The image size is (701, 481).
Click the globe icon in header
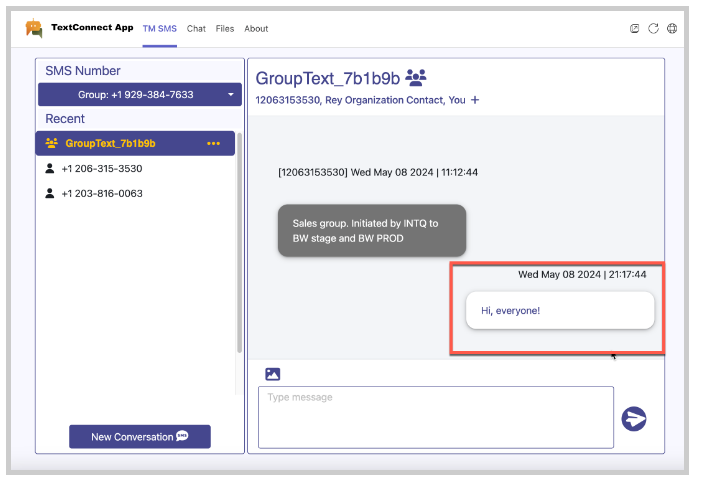(x=672, y=28)
